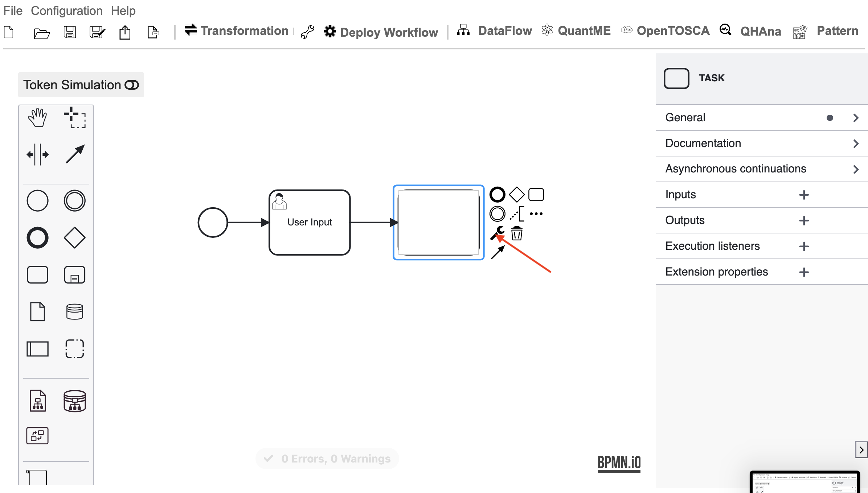Pick the gateway diamond from palette
Viewport: 868px width, 493px height.
pos(75,238)
